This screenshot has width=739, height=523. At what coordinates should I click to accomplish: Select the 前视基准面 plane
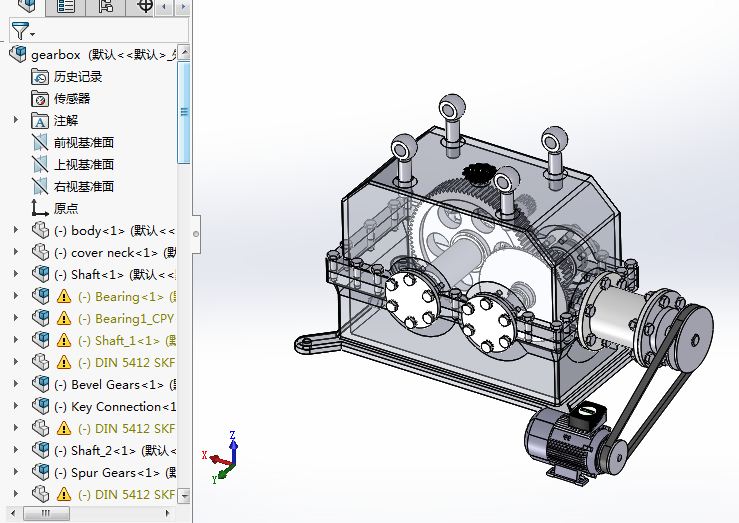point(83,142)
